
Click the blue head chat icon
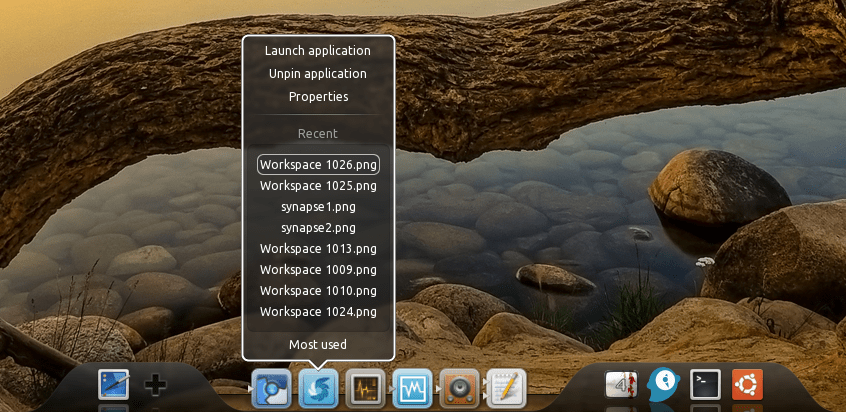pos(664,384)
